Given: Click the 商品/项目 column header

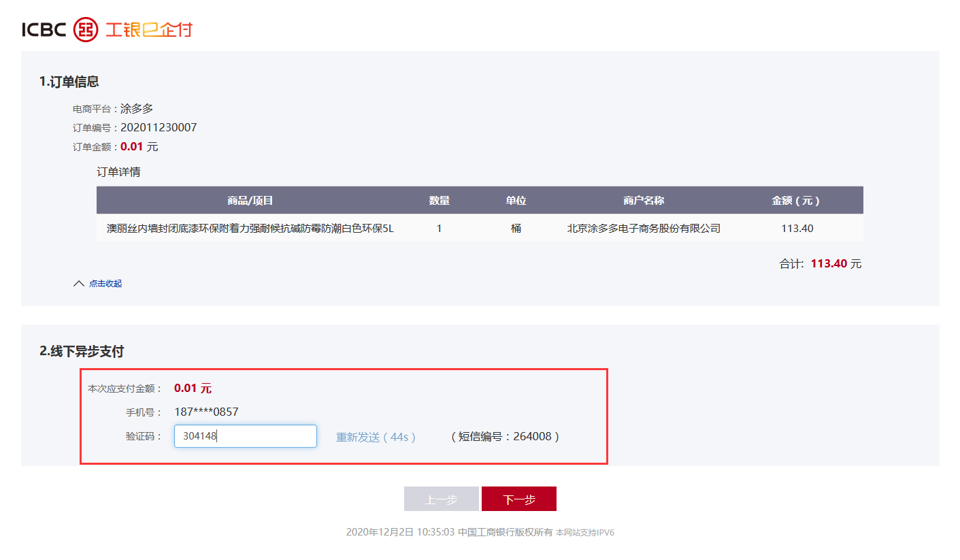Looking at the screenshot, I should pos(250,201).
